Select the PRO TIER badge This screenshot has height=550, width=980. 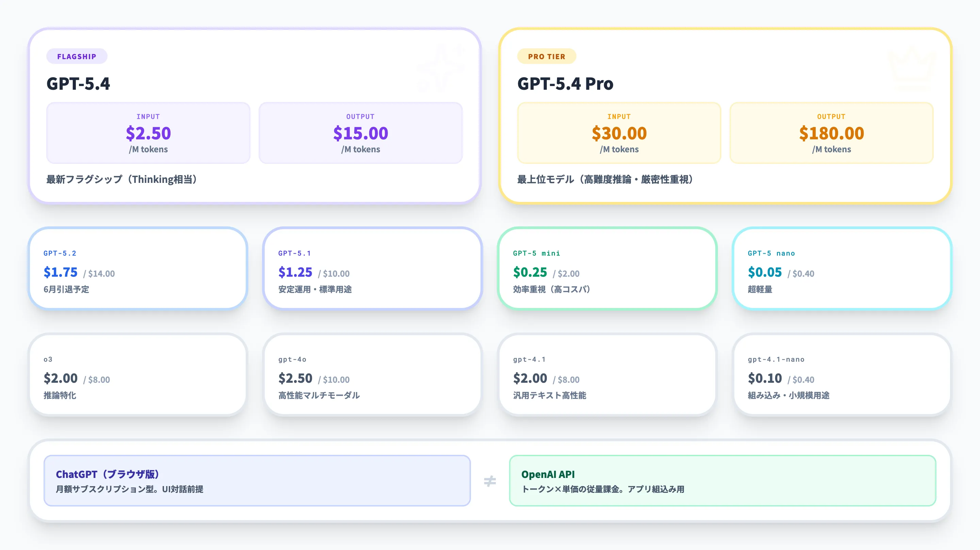pos(547,56)
